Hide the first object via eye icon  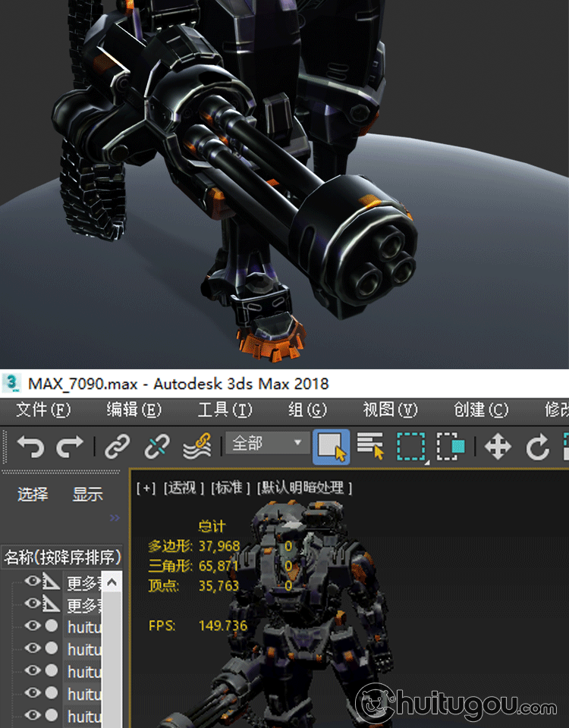[32, 582]
